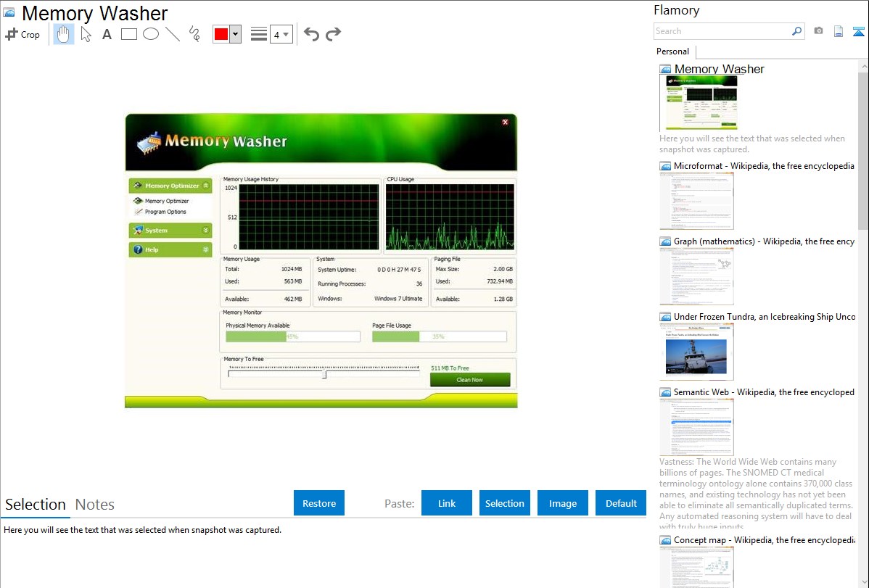Click the Semantic Web - Wikipedia title
The height and width of the screenshot is (588, 869).
pyautogui.click(x=765, y=392)
